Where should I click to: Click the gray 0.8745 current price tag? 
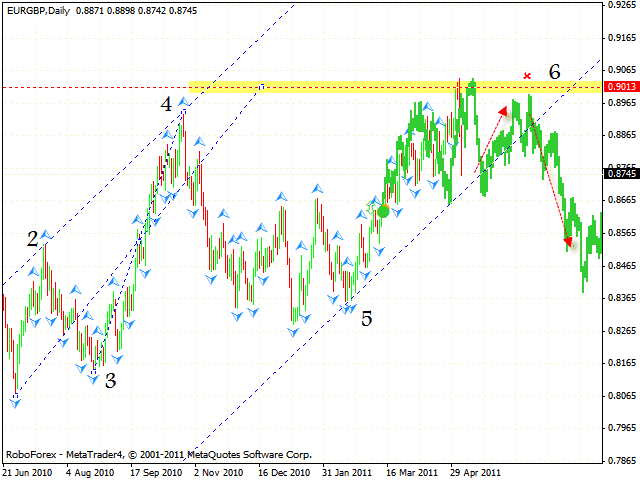tap(618, 174)
